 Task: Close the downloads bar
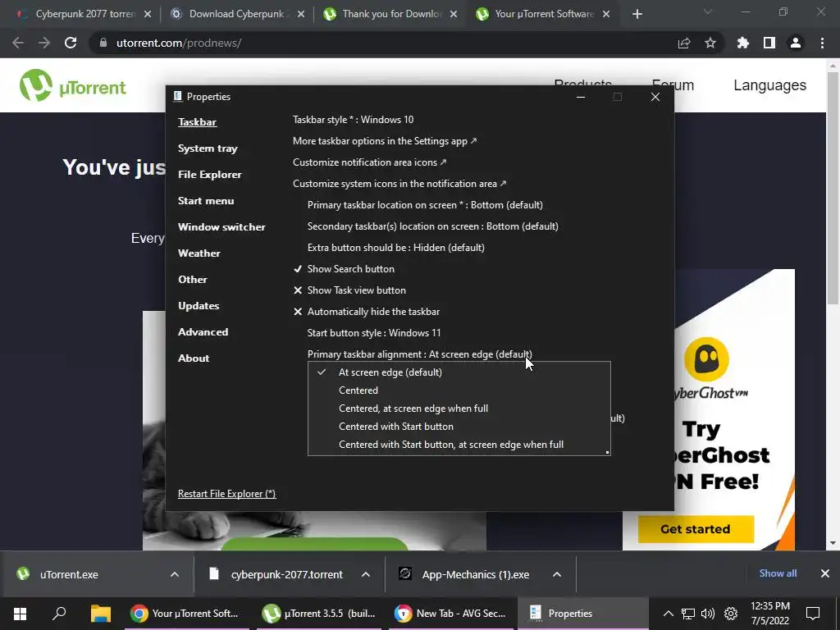tap(825, 573)
